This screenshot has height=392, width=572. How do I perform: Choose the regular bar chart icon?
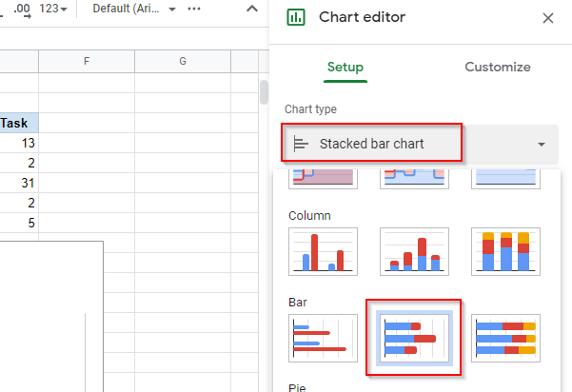(x=322, y=339)
